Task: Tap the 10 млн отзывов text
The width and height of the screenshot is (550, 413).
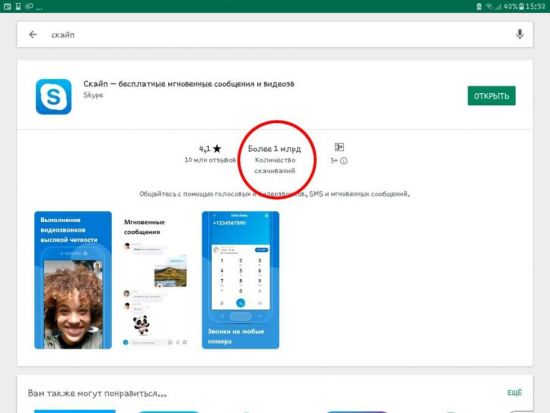Action: pos(210,160)
